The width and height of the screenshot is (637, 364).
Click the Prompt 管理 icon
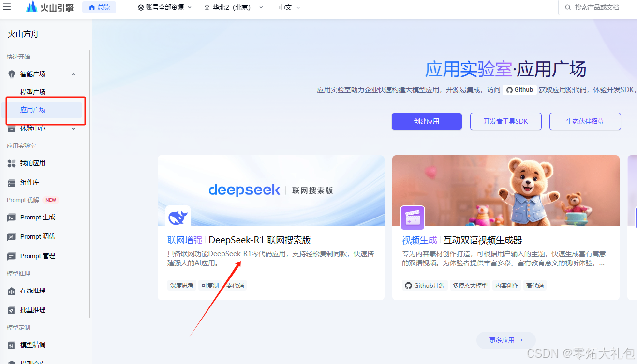pyautogui.click(x=12, y=256)
